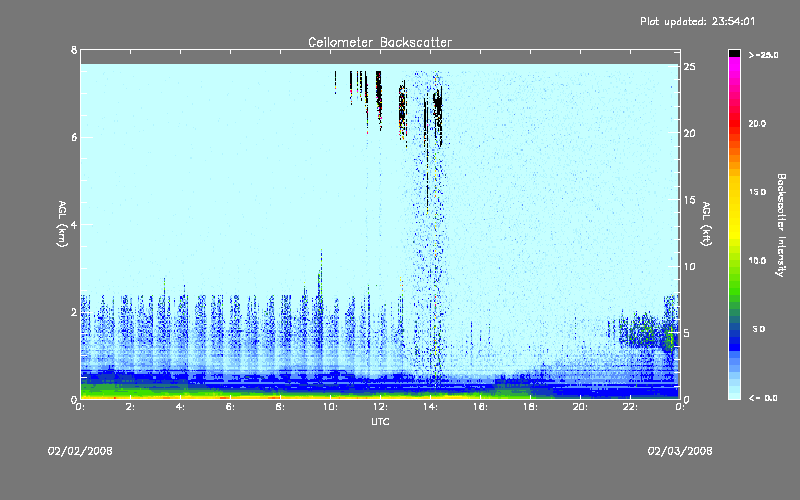Select the "20:" hour tick on UTC axis
The height and width of the screenshot is (500, 800).
click(x=580, y=407)
